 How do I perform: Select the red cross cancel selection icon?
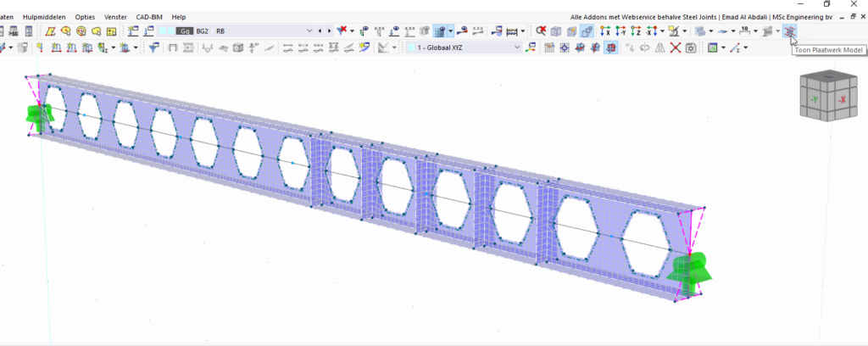click(x=541, y=31)
